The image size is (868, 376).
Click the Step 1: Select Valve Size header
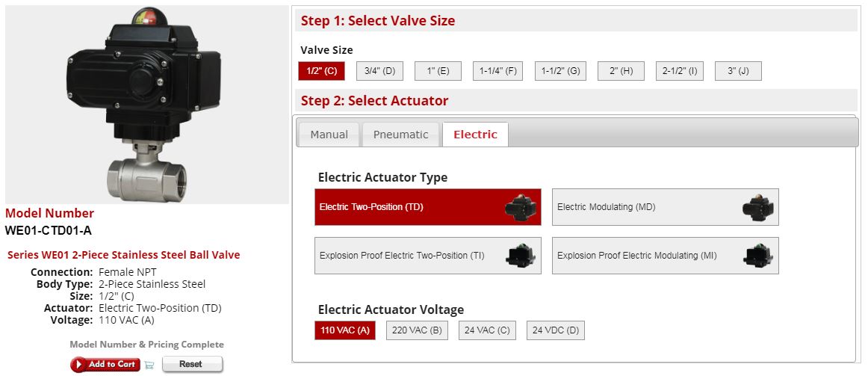click(378, 21)
